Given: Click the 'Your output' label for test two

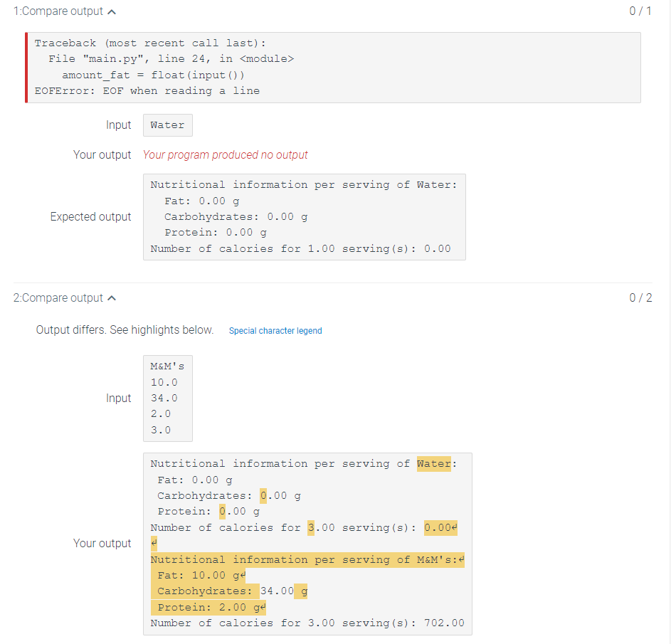Looking at the screenshot, I should (102, 543).
